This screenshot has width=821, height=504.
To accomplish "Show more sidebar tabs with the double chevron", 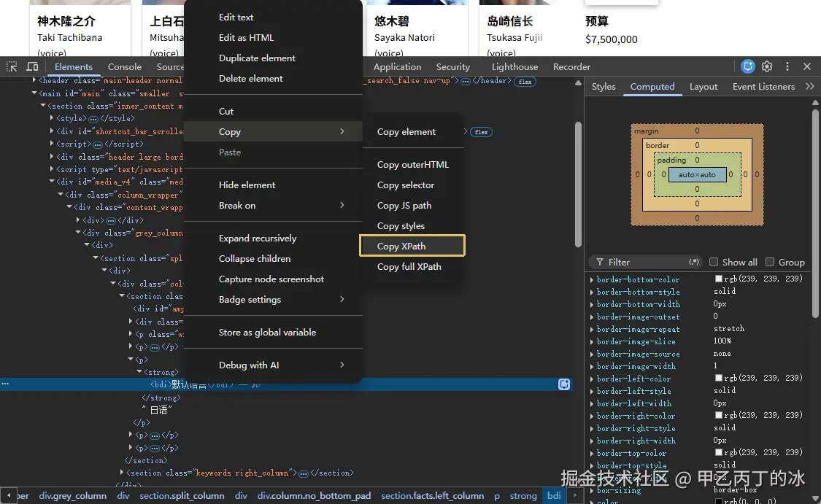I will (x=809, y=86).
